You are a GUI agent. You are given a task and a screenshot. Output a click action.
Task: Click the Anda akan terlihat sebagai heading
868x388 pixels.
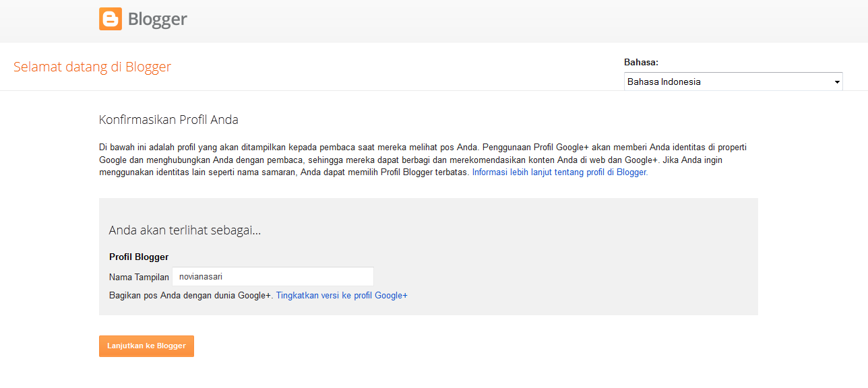click(x=185, y=230)
